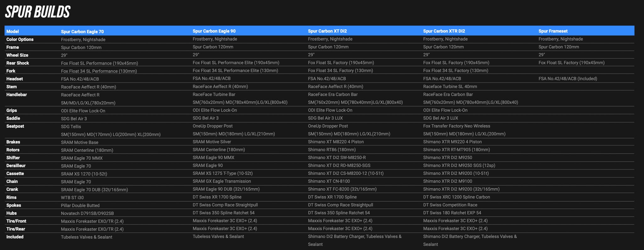Click the Tire/Front row label

[x=16, y=221]
